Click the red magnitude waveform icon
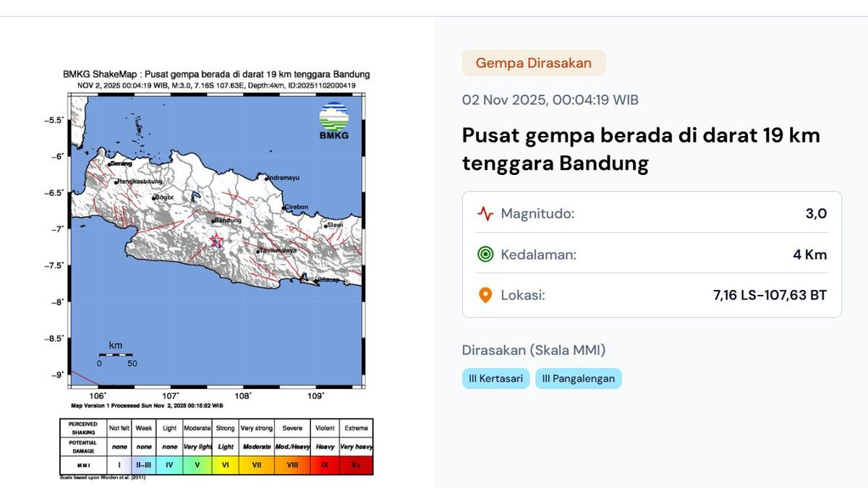This screenshot has height=488, width=868. point(485,214)
